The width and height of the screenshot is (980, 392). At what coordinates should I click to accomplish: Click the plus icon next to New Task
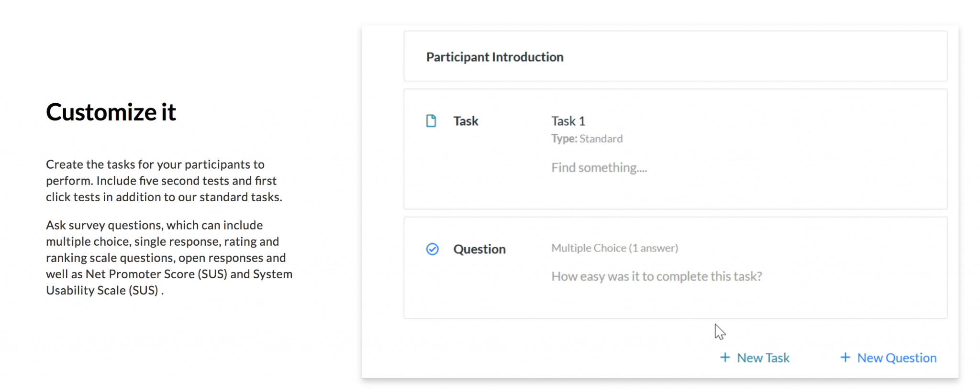click(x=725, y=358)
